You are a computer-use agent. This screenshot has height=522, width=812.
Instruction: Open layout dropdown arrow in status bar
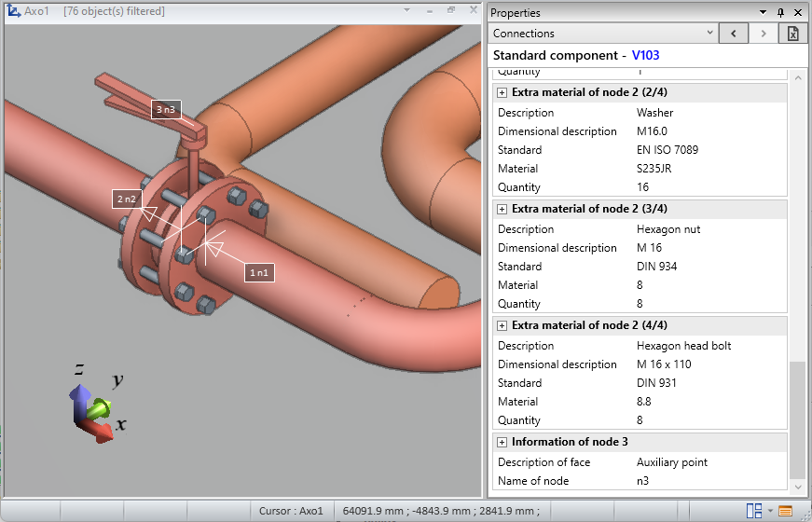point(770,511)
